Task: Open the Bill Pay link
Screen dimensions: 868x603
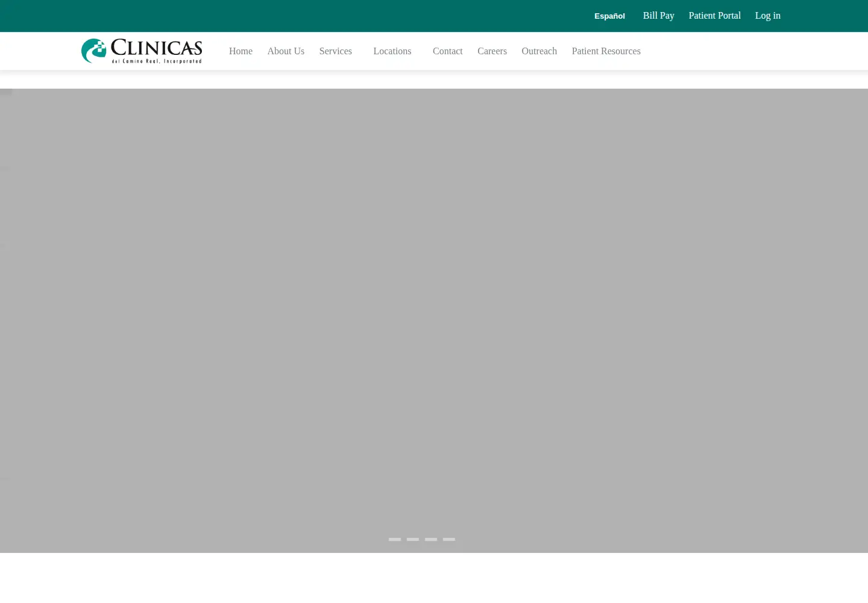Action: coord(658,16)
